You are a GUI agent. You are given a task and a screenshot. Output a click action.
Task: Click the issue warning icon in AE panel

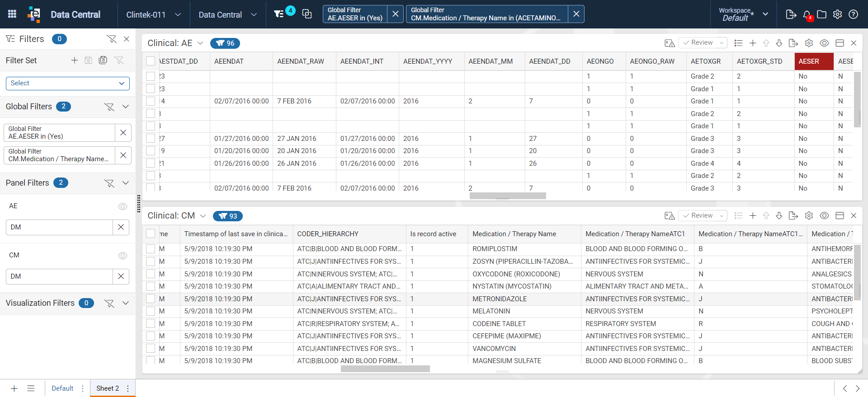[x=670, y=43]
